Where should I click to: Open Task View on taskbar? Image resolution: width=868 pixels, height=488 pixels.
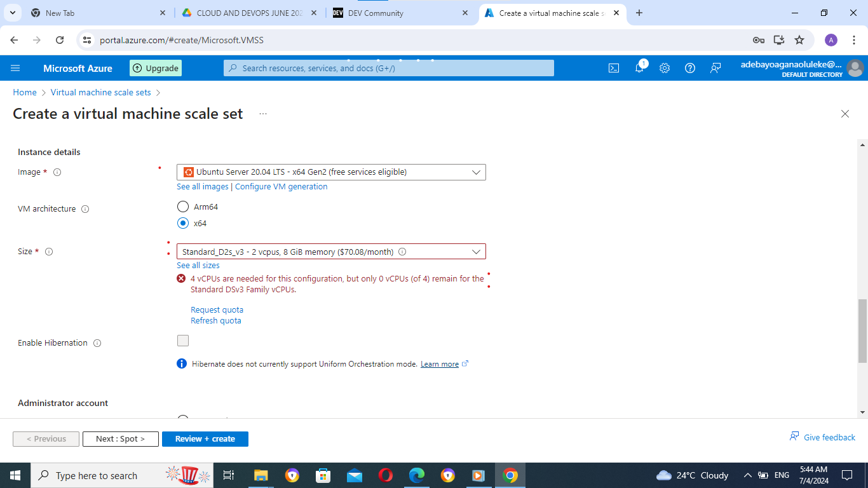[x=229, y=475]
